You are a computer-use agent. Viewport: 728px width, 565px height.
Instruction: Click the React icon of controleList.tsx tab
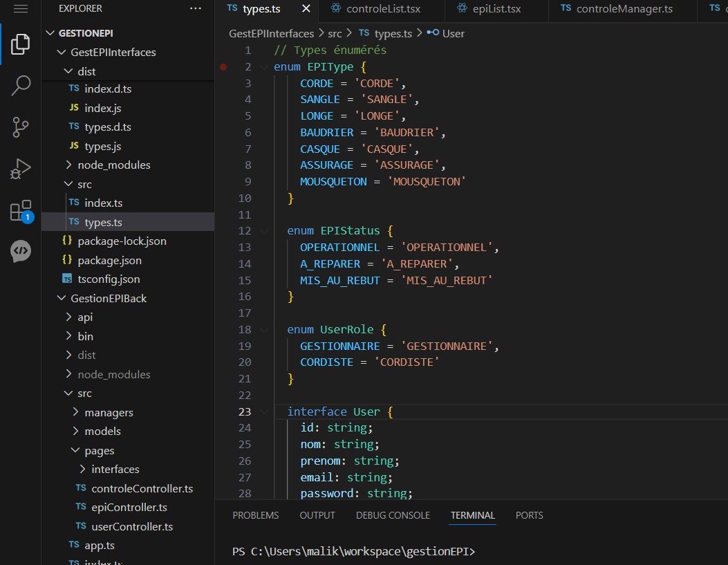336,8
